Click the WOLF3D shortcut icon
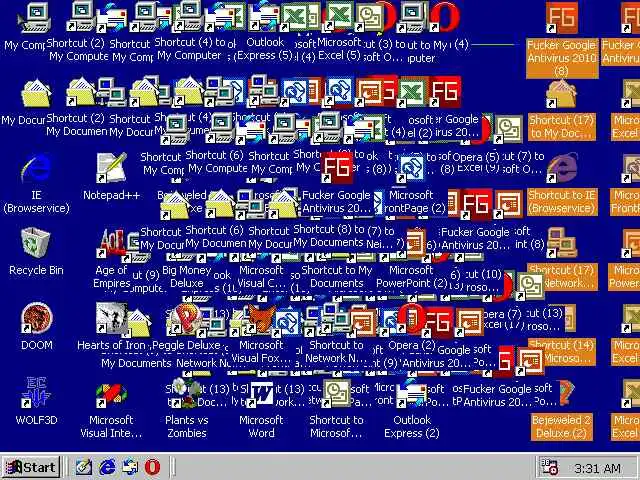This screenshot has height=480, width=640. [x=36, y=393]
